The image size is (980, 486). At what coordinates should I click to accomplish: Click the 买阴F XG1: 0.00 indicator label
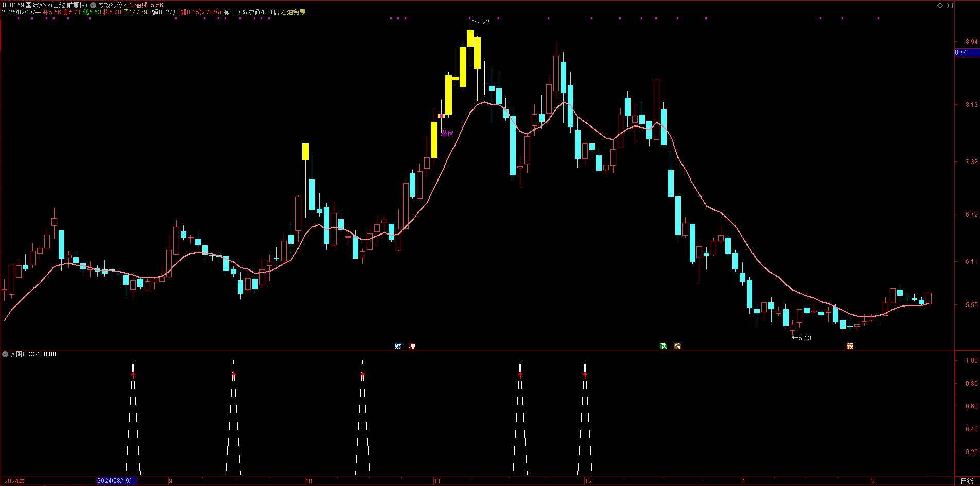click(x=33, y=354)
